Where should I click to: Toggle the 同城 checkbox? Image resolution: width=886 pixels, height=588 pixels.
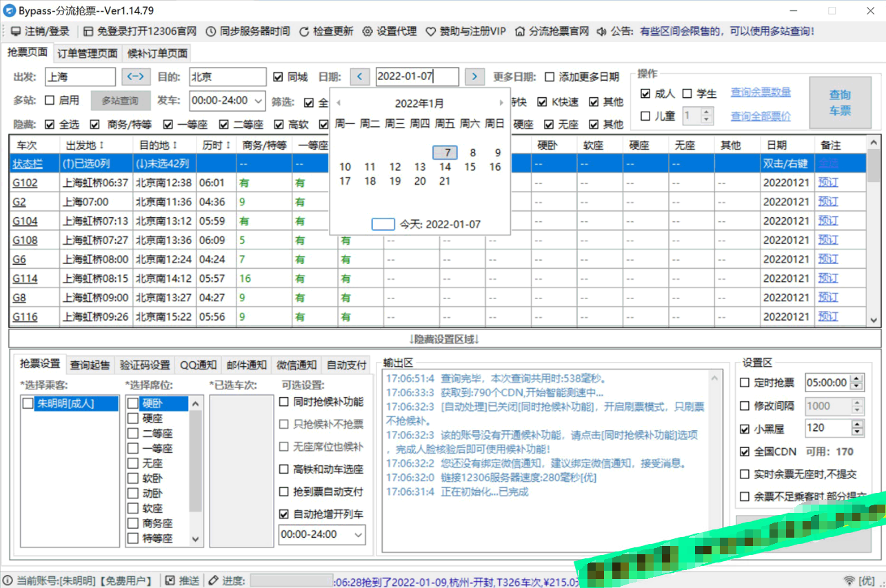(278, 77)
